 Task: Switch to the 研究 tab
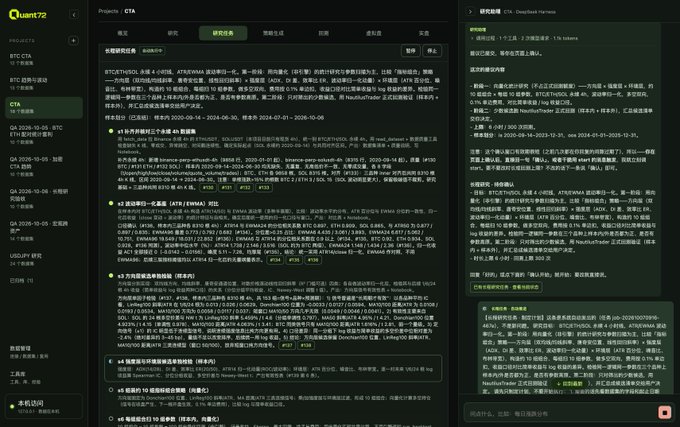point(173,33)
